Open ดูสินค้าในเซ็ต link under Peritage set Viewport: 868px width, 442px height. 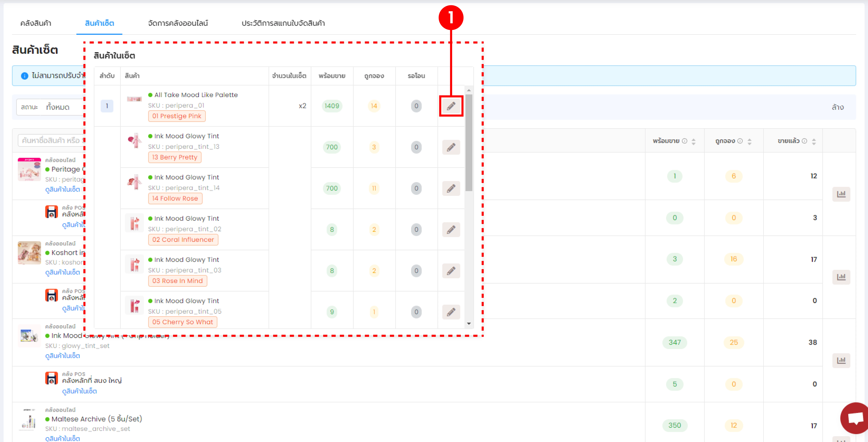(63, 190)
